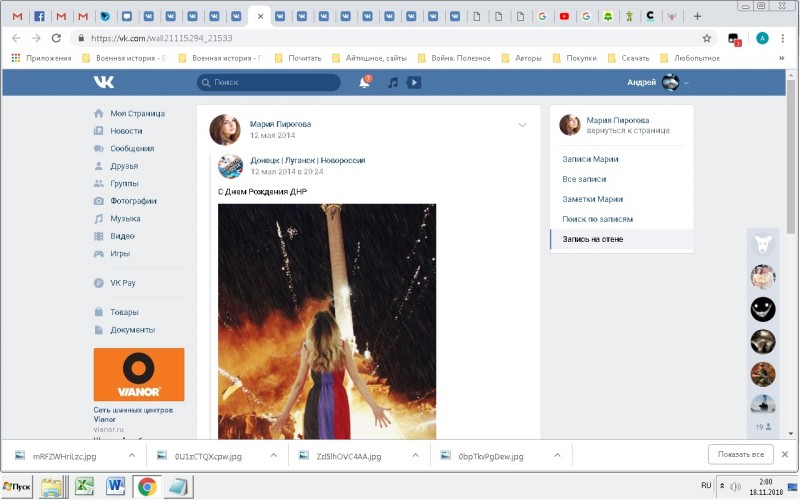Click the video play icon in header
Viewport: 800px width, 500px height.
(x=414, y=82)
